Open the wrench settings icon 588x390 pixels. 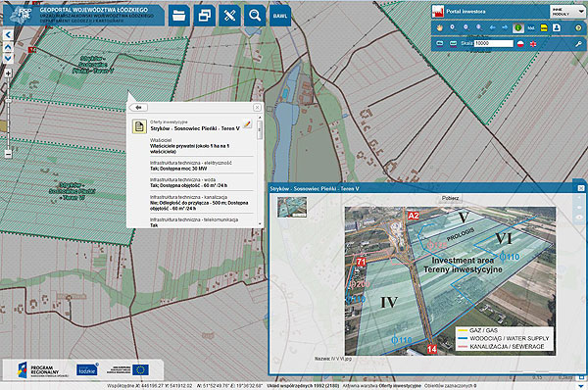[x=578, y=44]
